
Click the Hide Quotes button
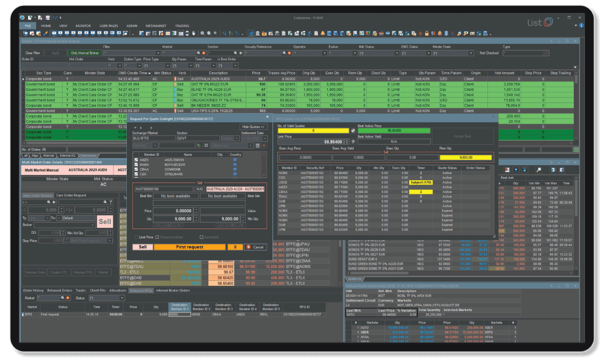click(254, 127)
